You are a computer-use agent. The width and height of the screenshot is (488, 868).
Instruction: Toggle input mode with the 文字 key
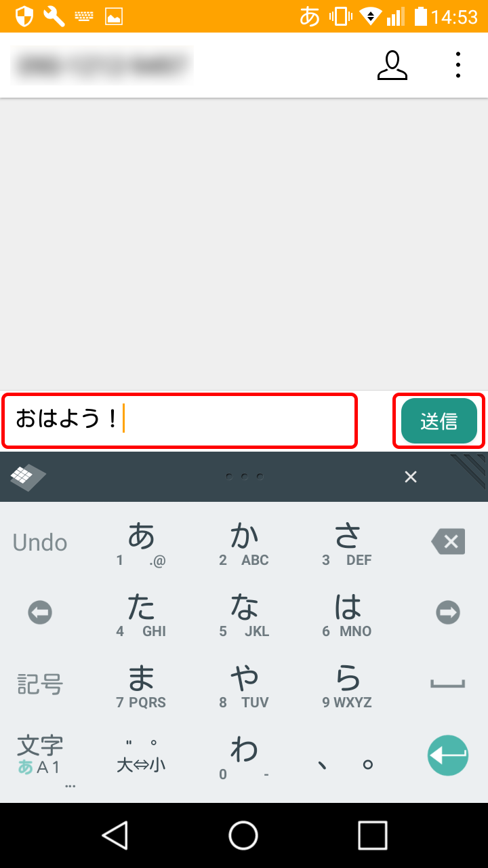click(x=40, y=755)
